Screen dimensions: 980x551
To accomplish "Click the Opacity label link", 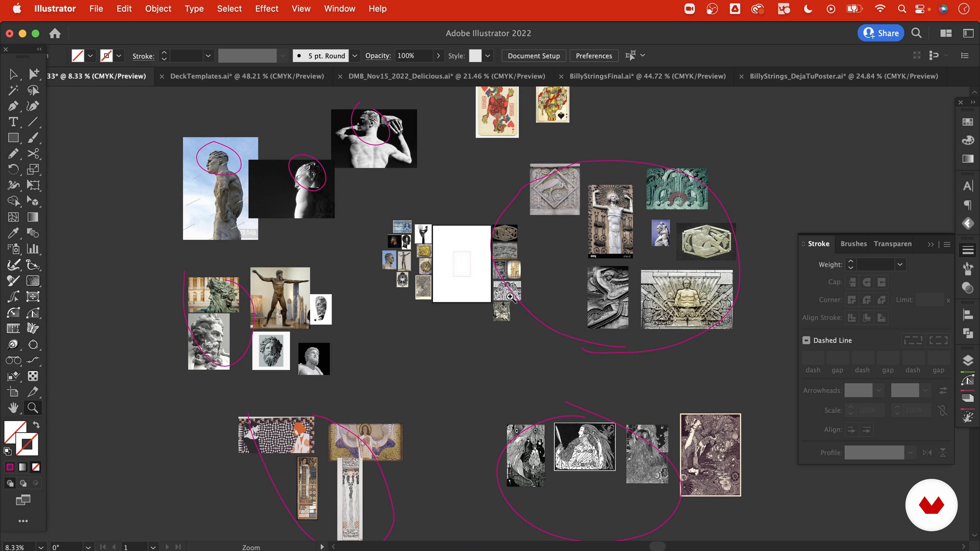I will (x=378, y=56).
